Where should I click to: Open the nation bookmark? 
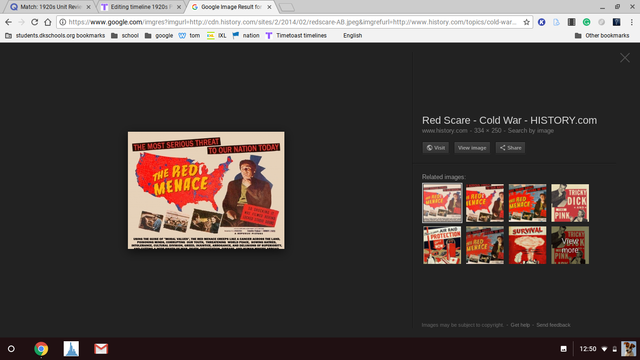246,36
